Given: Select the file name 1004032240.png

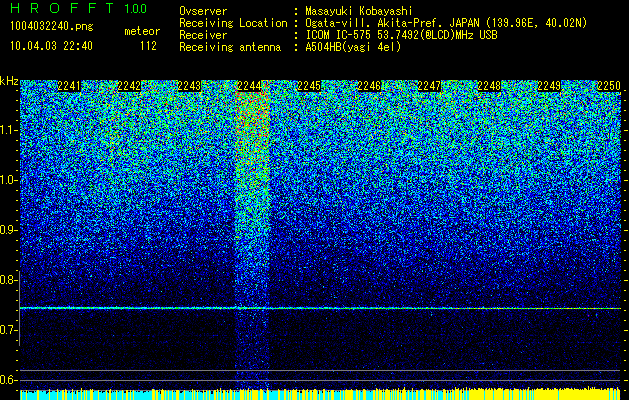Looking at the screenshot, I should point(52,27).
